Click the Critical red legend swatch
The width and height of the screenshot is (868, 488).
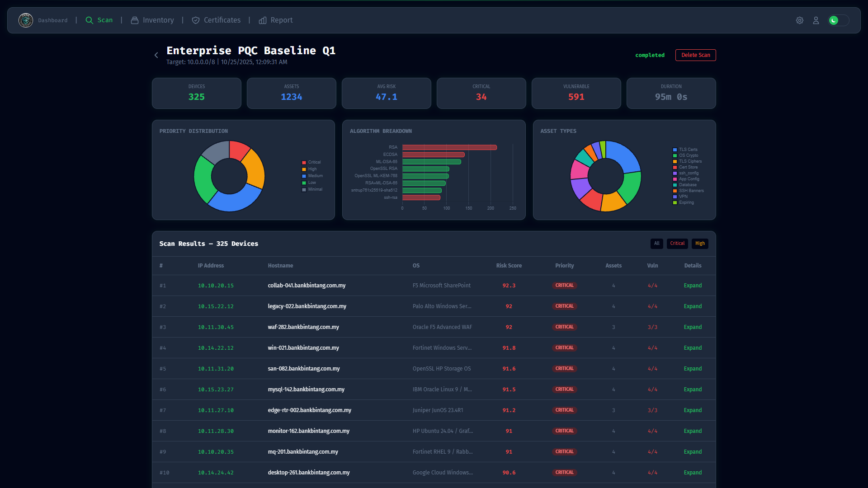point(304,163)
